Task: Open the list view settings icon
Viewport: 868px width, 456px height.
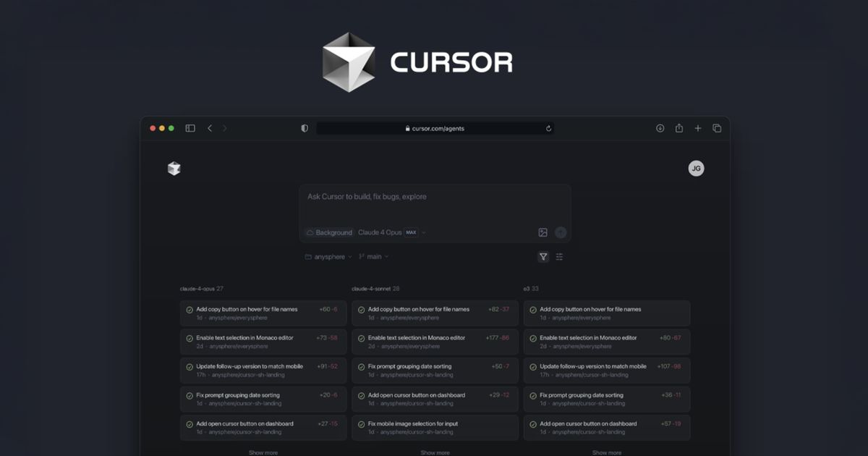Action: click(x=559, y=256)
